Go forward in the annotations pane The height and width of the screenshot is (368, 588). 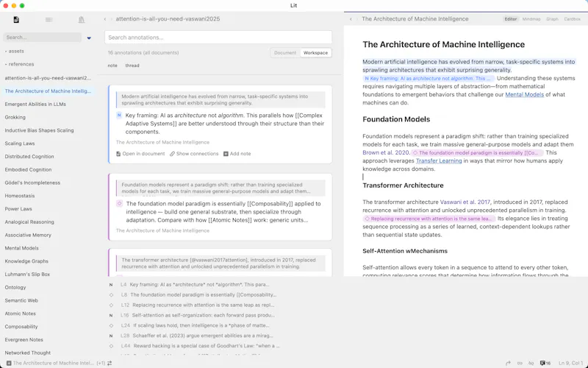click(111, 19)
